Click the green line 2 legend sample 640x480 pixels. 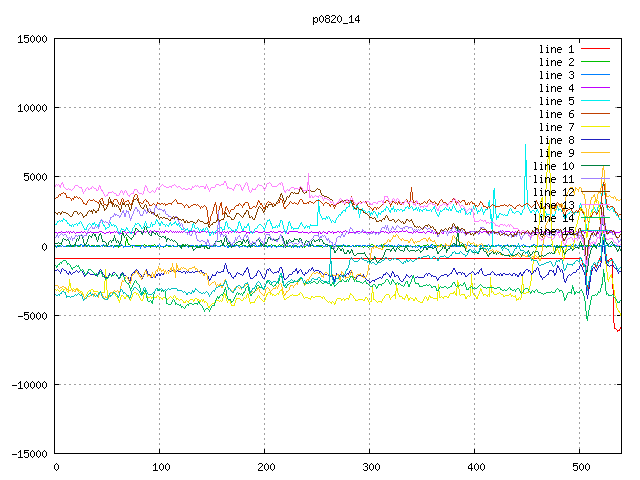coord(595,62)
